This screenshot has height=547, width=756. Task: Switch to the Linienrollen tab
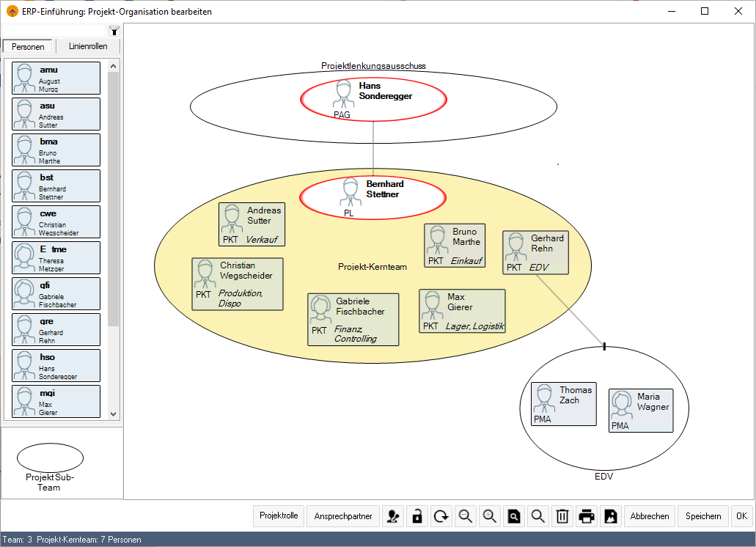click(87, 45)
